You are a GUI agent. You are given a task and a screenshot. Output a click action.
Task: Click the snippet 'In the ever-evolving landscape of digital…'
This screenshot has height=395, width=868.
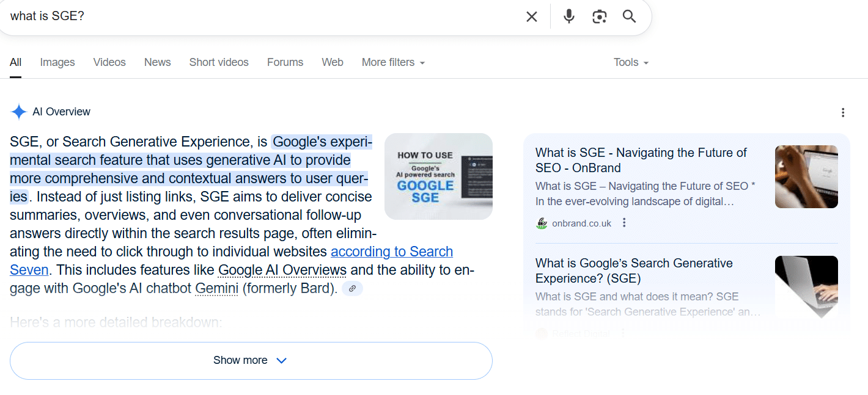[634, 201]
